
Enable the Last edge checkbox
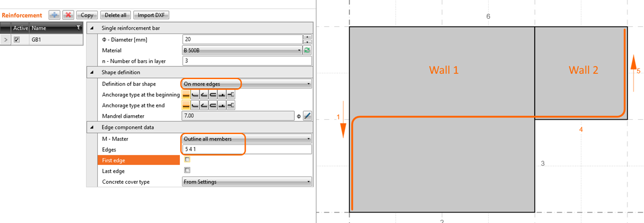[187, 170]
